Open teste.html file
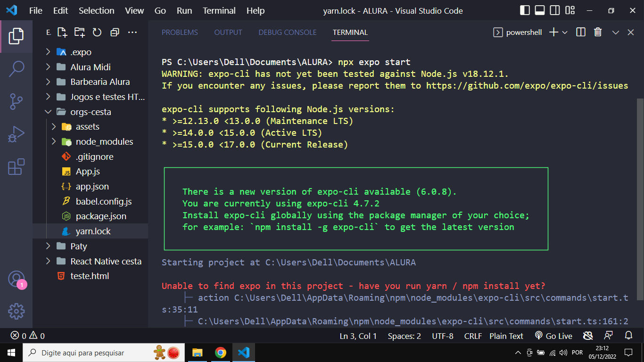Image resolution: width=644 pixels, height=362 pixels. (x=90, y=276)
